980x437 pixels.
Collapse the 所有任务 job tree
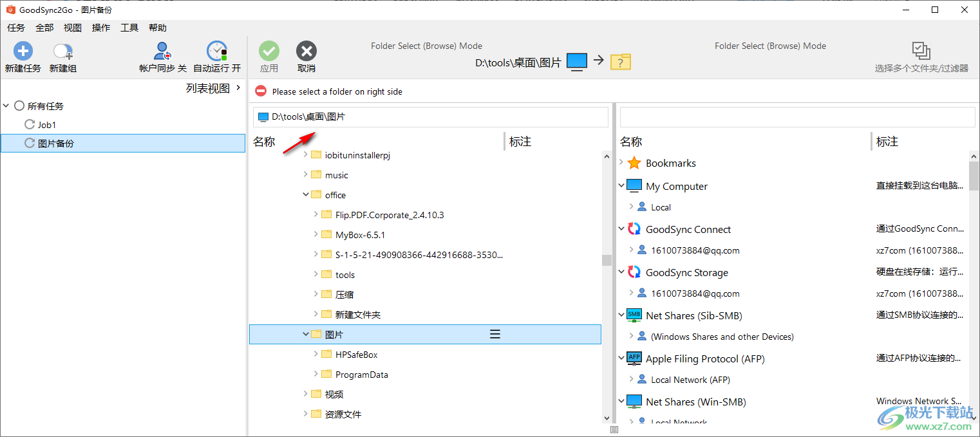[6, 106]
